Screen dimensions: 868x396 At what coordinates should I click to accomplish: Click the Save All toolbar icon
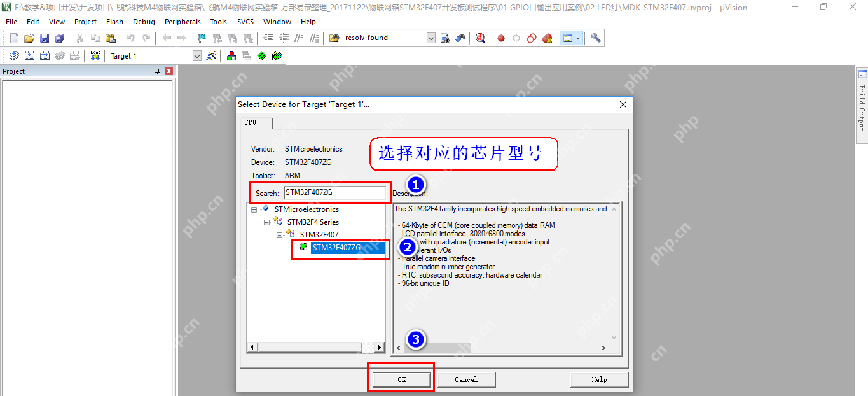click(x=60, y=38)
